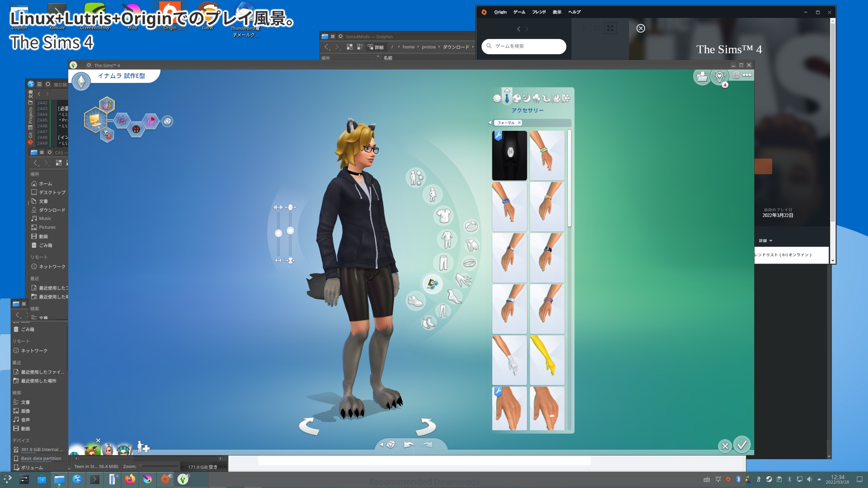Screen dimensions: 868x488
Task: Toggle the first black accessory swatch
Action: pos(508,155)
